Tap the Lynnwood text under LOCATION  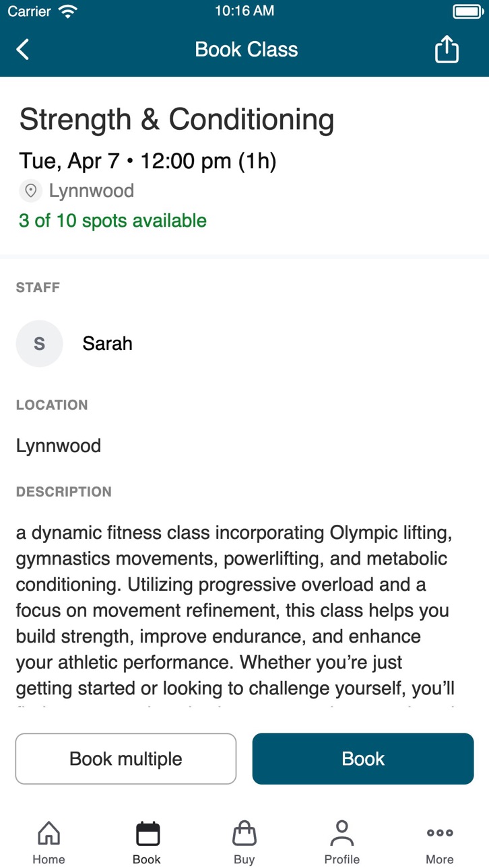(x=59, y=446)
